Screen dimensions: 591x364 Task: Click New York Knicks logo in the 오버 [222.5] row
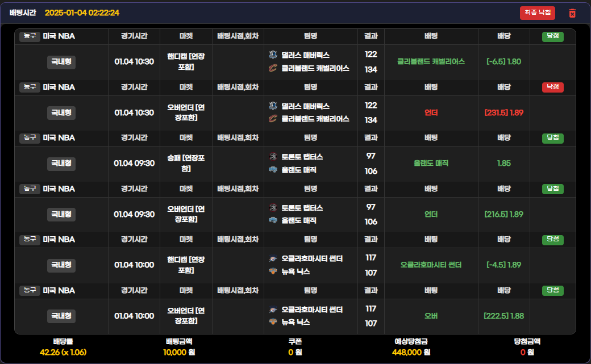273,322
